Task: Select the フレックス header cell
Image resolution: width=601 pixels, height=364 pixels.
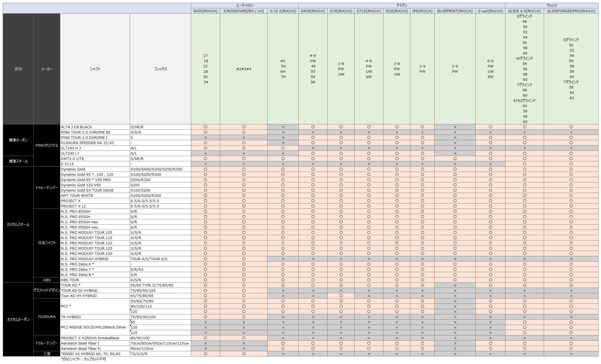Action: tap(161, 69)
